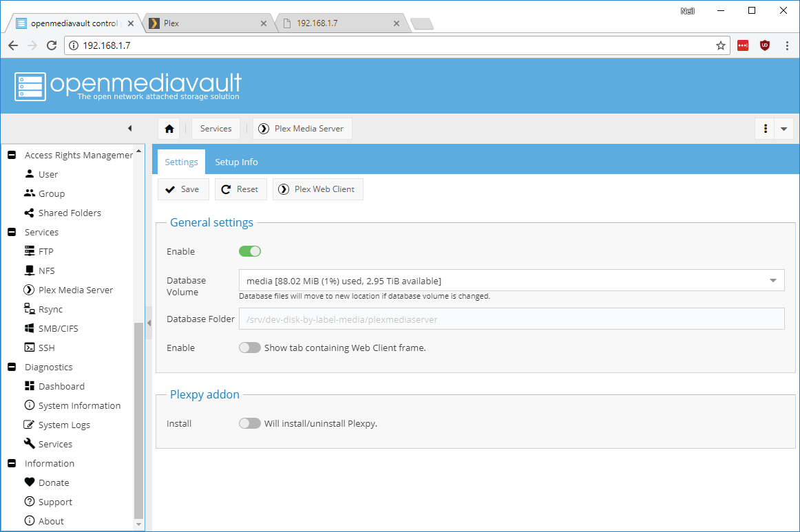Select the Settings tab
This screenshot has width=800, height=532.
coord(181,162)
